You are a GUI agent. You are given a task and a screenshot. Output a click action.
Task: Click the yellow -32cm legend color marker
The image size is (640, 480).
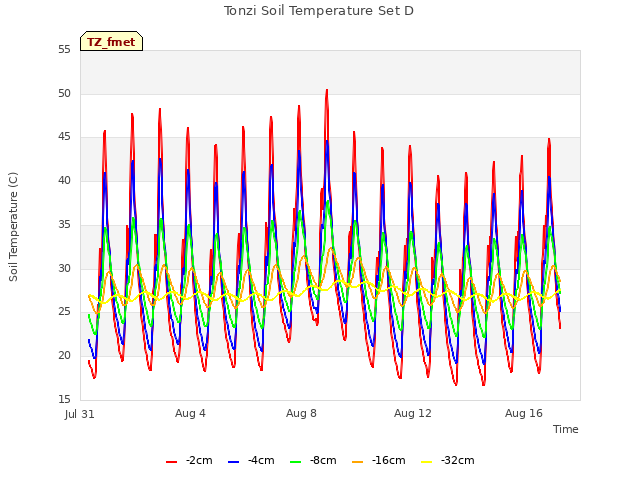426,462
